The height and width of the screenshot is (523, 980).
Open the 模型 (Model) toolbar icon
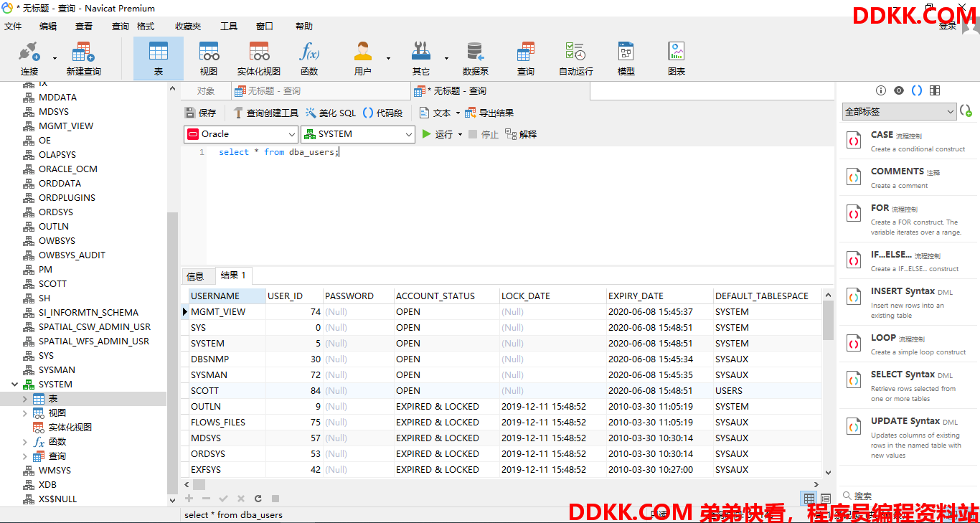(x=626, y=59)
